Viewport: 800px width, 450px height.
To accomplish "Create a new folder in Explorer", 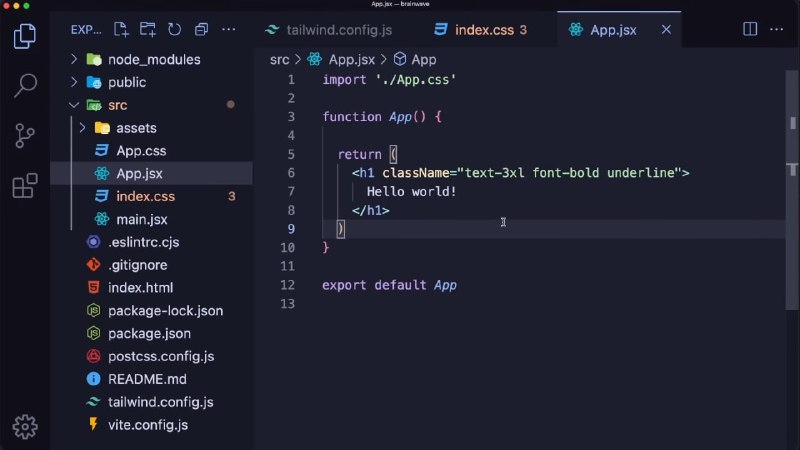I will [x=148, y=30].
